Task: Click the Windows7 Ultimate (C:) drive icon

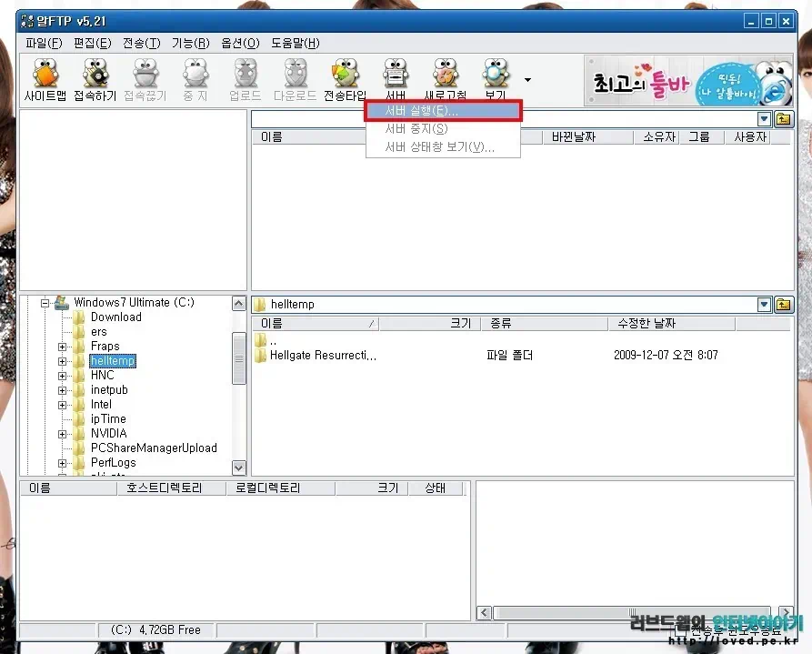Action: (x=62, y=303)
